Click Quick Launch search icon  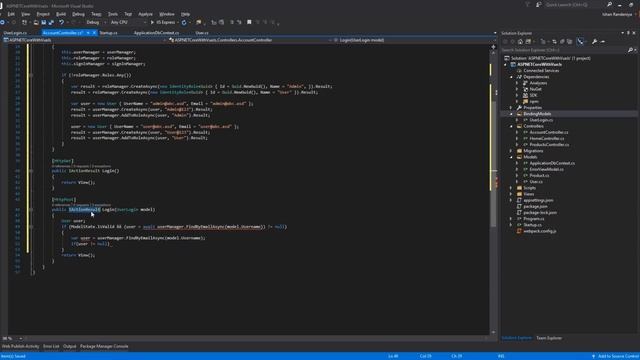point(609,4)
